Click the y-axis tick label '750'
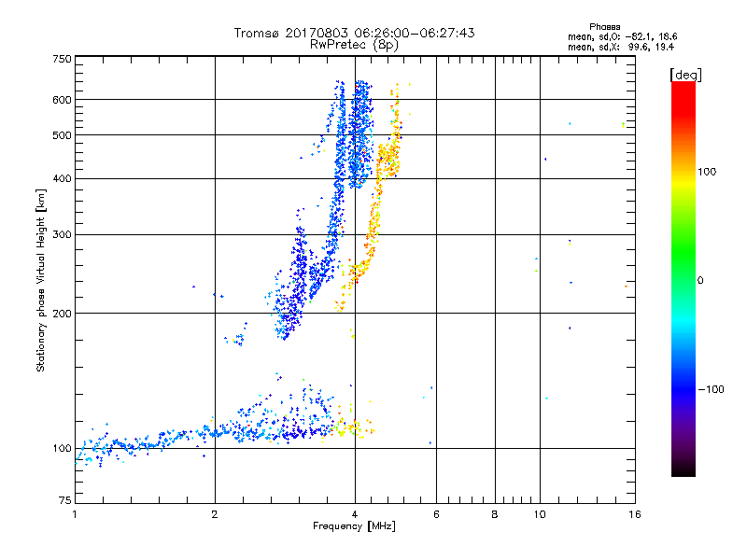Viewport: 747px width, 560px height. click(x=62, y=59)
